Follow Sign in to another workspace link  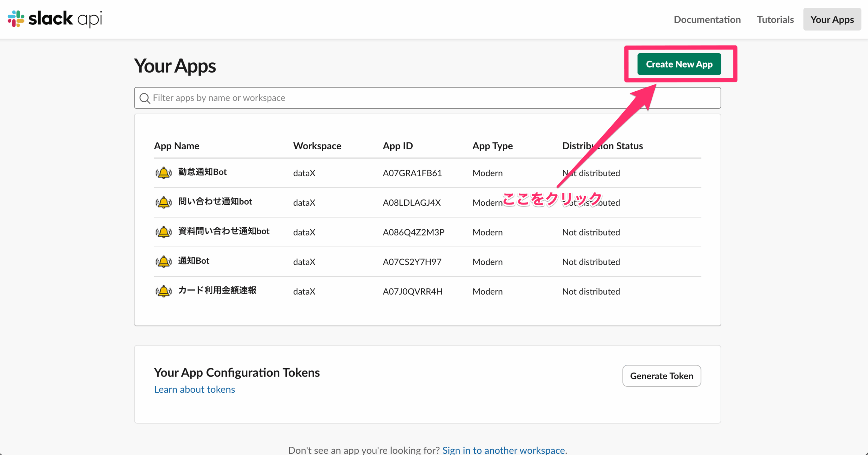pos(504,450)
